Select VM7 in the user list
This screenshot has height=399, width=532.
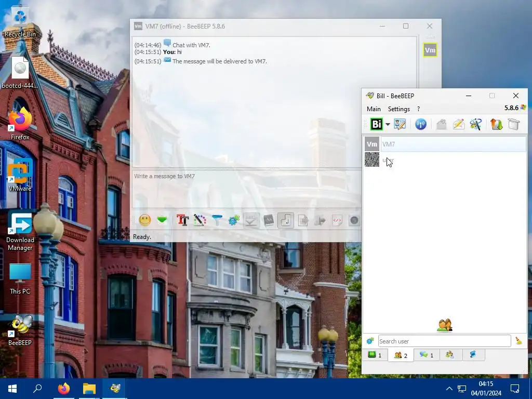tap(445, 144)
